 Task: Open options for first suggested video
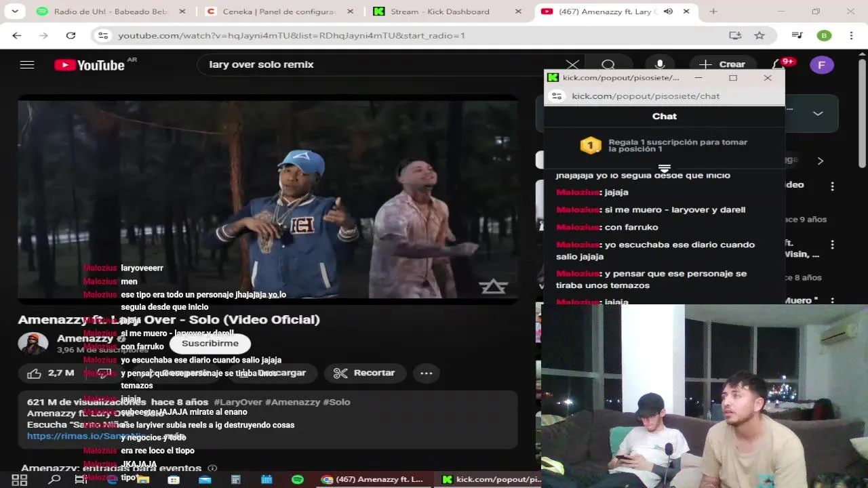832,186
